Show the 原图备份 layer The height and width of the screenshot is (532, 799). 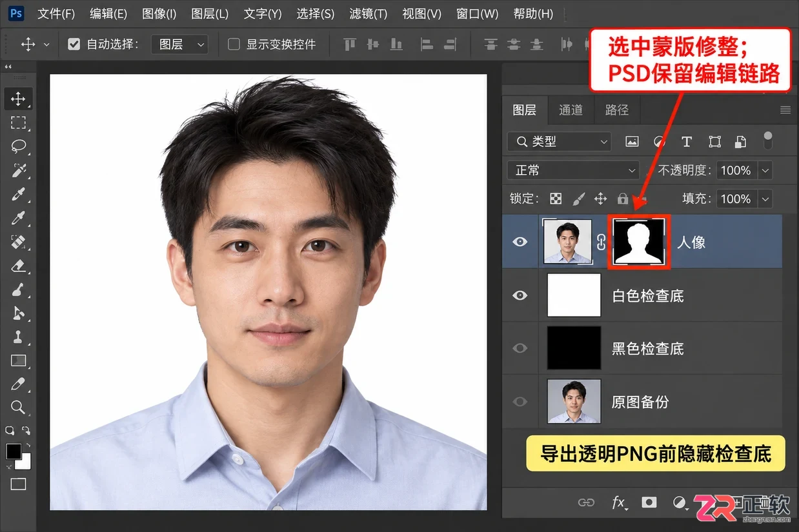click(x=520, y=402)
